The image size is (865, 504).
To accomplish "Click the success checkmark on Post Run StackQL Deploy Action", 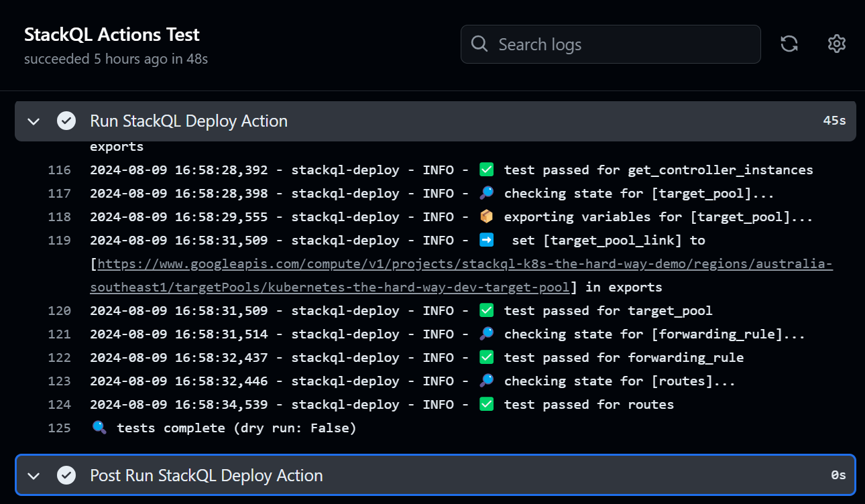I will pos(66,475).
